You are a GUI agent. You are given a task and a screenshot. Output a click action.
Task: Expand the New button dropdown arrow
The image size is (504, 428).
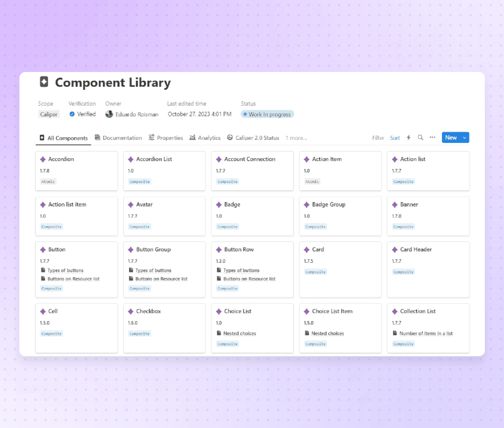point(464,138)
